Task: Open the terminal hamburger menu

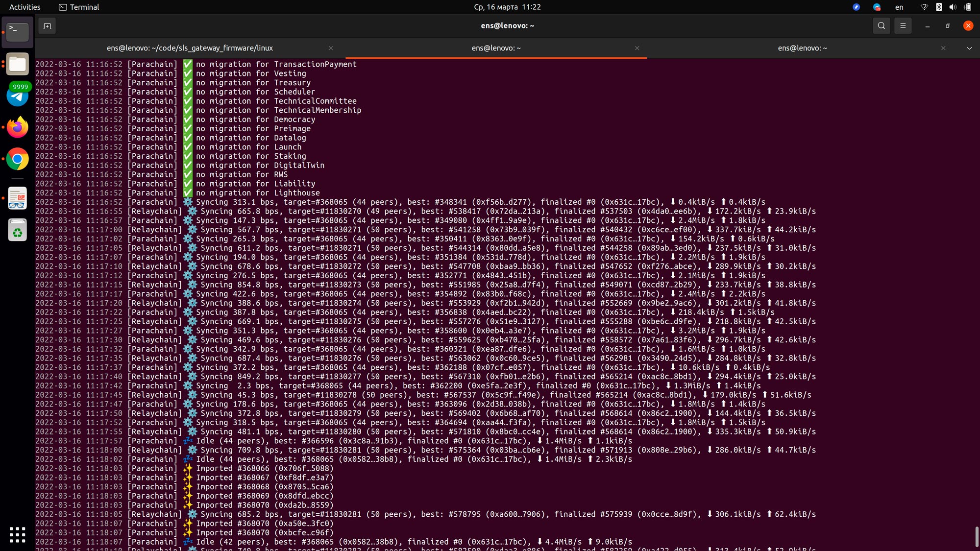Action: coord(903,25)
